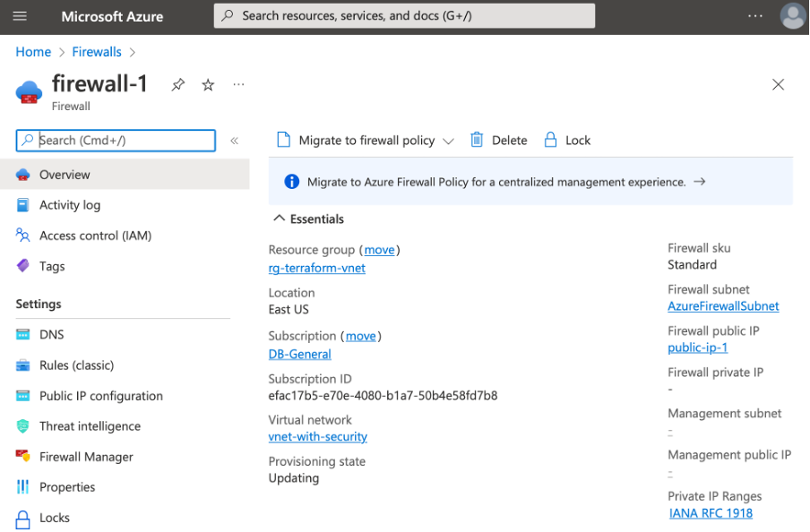Click the arrow at the end of the migrate banner
810x532 pixels.
pos(700,181)
